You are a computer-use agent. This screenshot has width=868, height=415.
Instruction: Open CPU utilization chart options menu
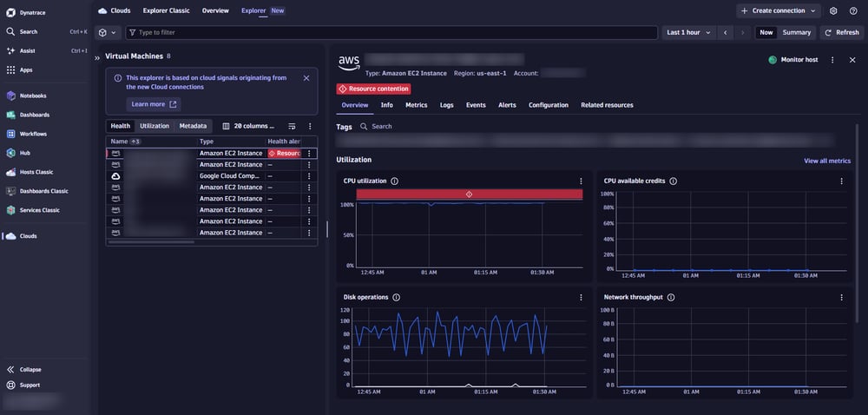click(x=581, y=181)
